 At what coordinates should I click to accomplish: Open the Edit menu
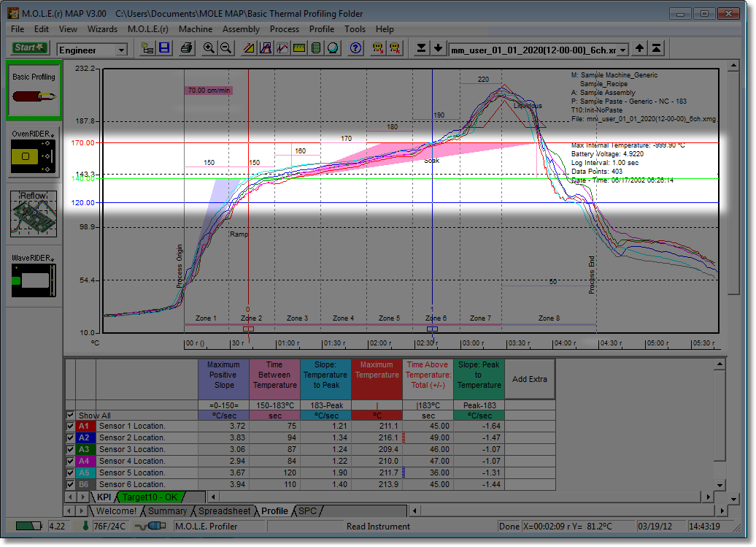tap(42, 29)
